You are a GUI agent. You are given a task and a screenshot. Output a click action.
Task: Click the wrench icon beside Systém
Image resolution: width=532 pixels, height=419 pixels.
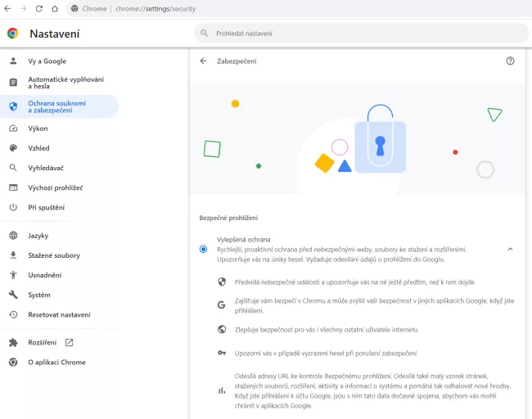[x=13, y=295]
